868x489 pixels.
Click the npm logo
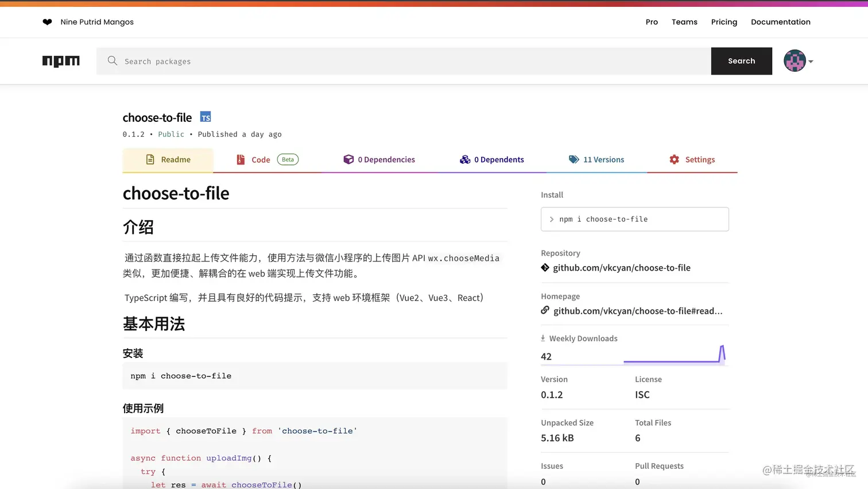[61, 61]
